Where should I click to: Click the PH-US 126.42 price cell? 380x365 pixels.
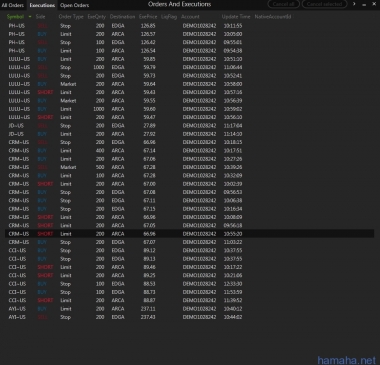click(x=148, y=42)
